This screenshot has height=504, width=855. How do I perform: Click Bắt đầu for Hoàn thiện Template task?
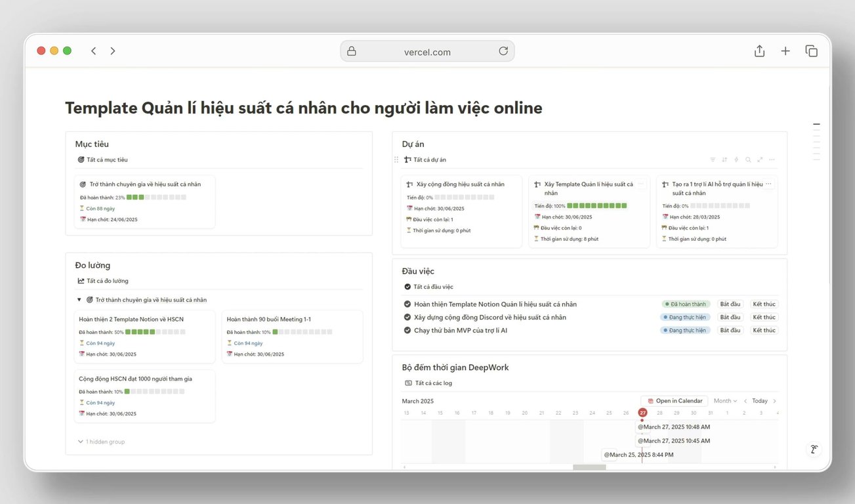coord(730,304)
